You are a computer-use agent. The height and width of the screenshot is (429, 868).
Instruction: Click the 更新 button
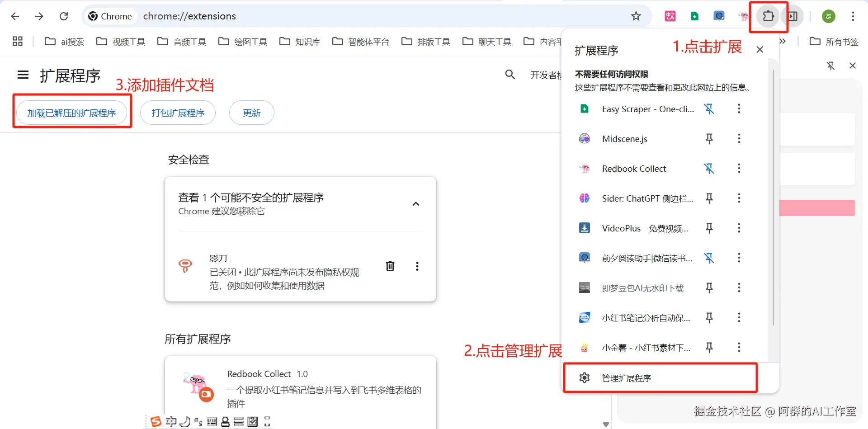coord(251,113)
